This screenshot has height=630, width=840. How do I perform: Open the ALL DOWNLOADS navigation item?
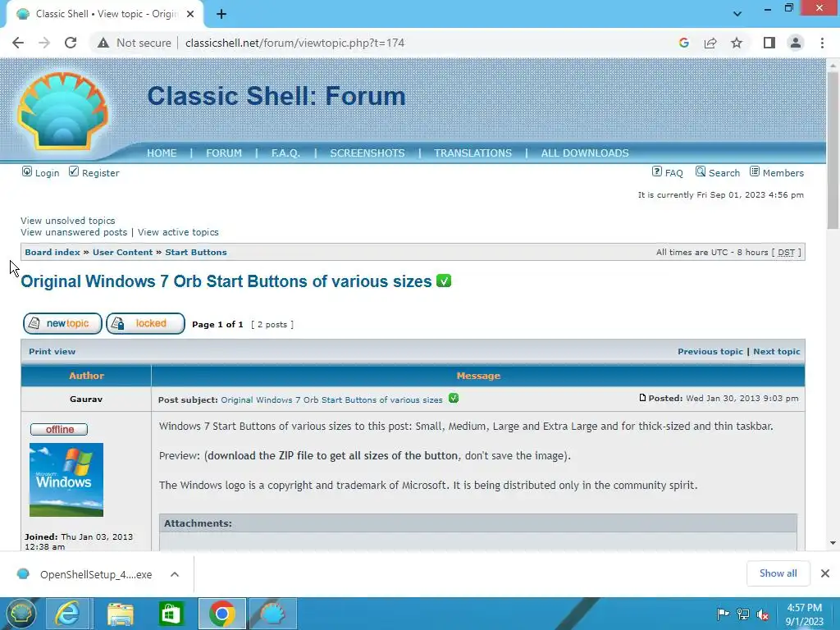(585, 153)
